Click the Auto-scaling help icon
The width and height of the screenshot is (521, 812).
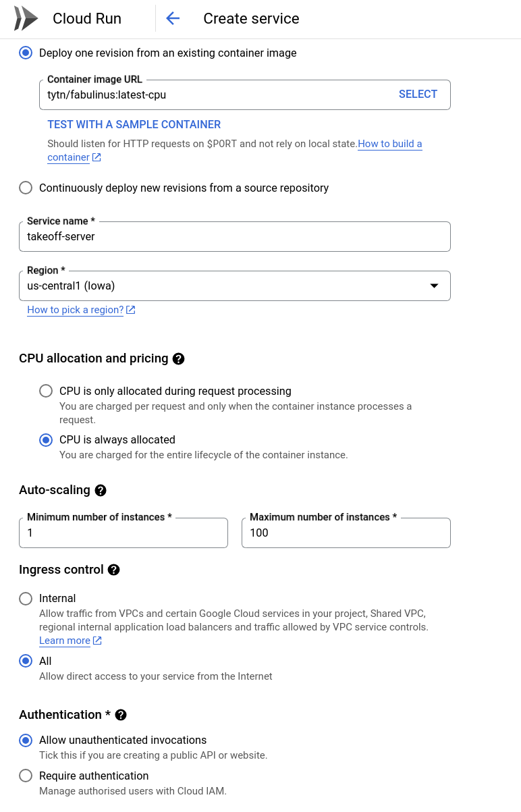pos(100,490)
